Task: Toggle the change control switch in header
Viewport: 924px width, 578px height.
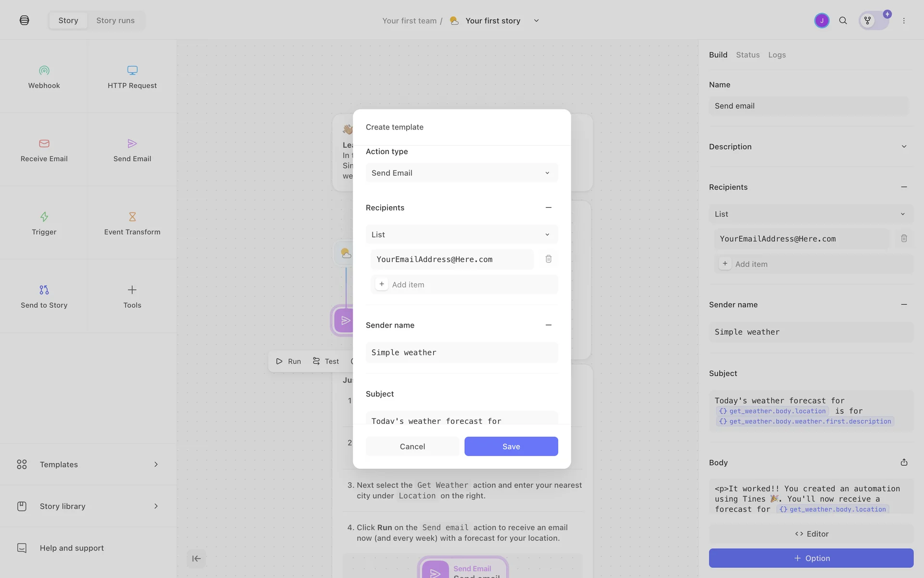Action: coord(874,21)
